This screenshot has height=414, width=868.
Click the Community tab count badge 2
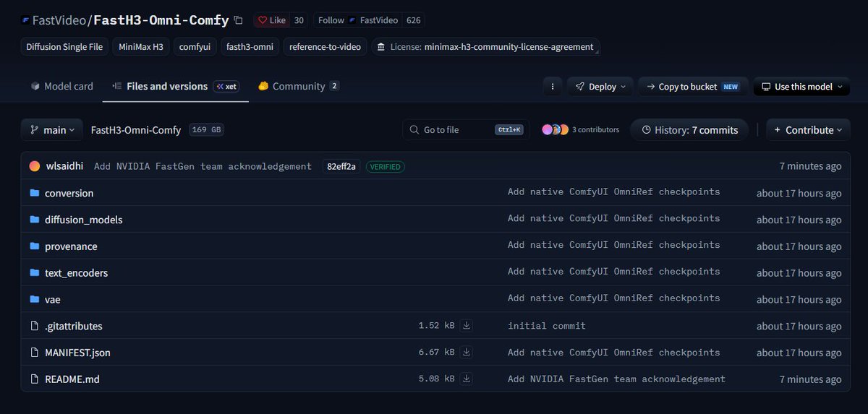coord(334,86)
